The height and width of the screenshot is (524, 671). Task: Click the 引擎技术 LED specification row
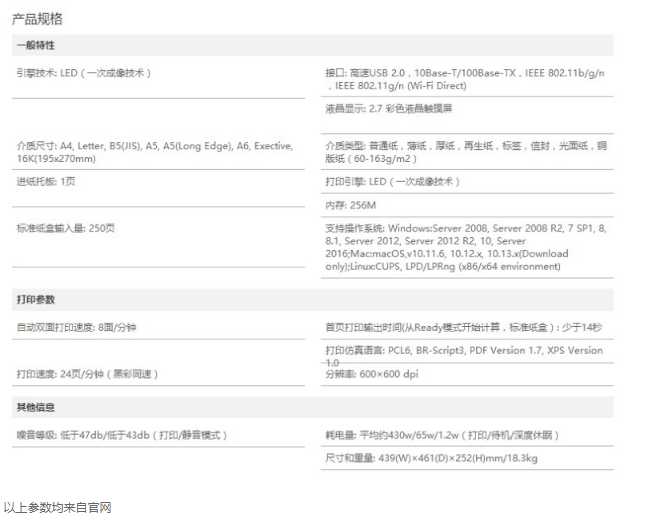[84, 73]
